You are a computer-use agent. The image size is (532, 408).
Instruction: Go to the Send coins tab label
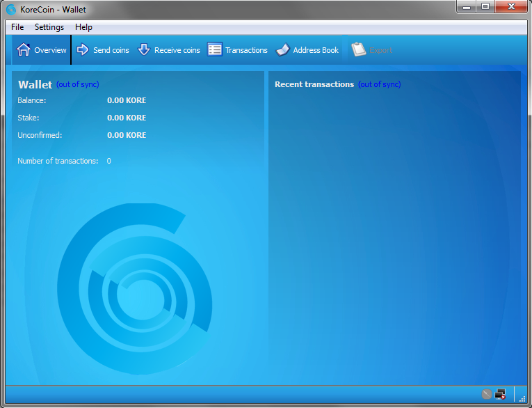click(x=111, y=50)
